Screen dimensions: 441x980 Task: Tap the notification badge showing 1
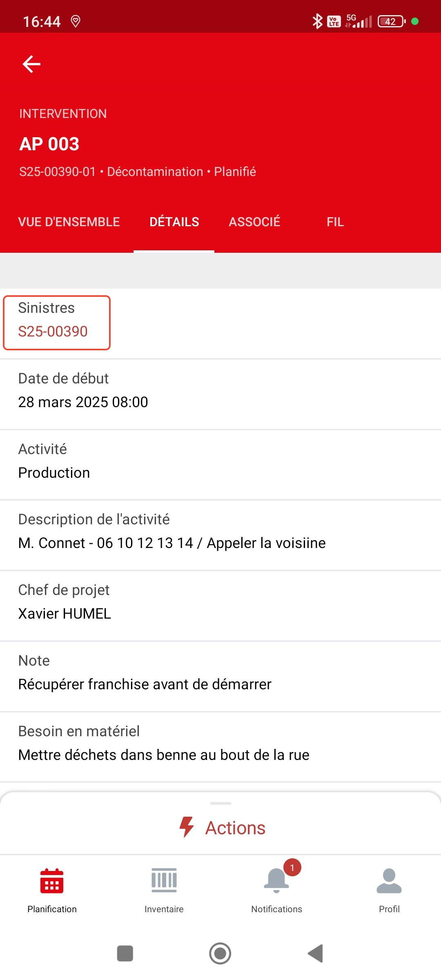292,868
